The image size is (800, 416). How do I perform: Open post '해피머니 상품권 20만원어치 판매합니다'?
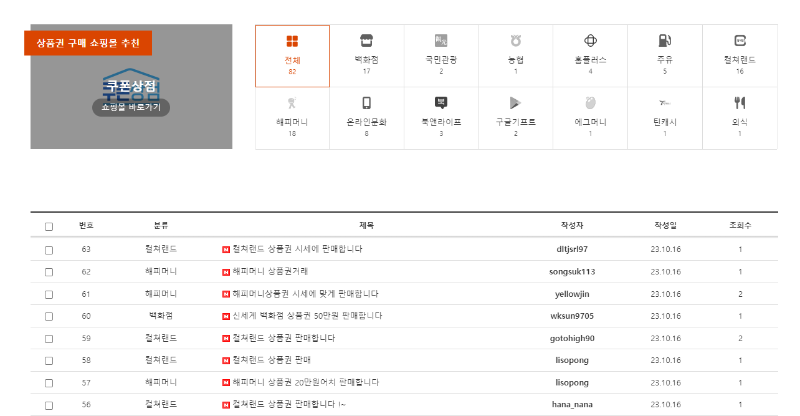point(306,382)
